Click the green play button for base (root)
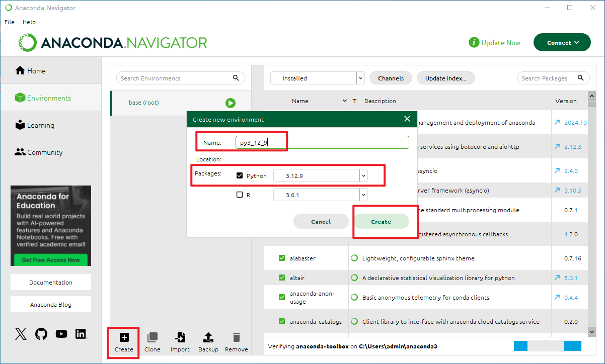The height and width of the screenshot is (364, 605). point(231,103)
